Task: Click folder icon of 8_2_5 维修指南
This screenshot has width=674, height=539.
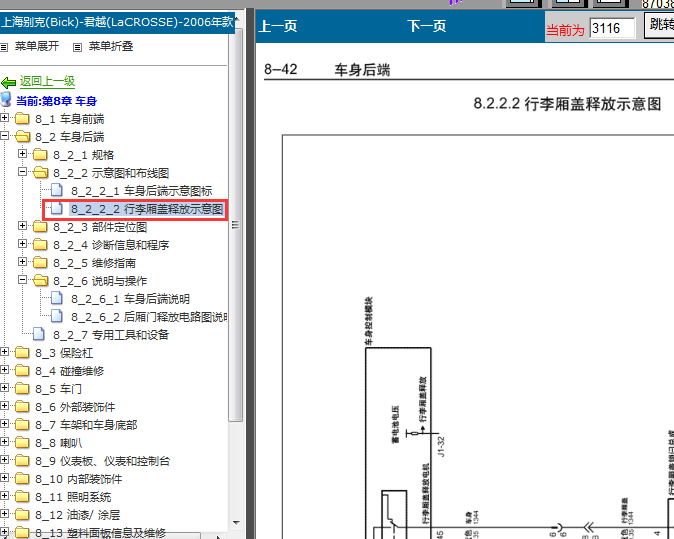Action: (x=40, y=262)
